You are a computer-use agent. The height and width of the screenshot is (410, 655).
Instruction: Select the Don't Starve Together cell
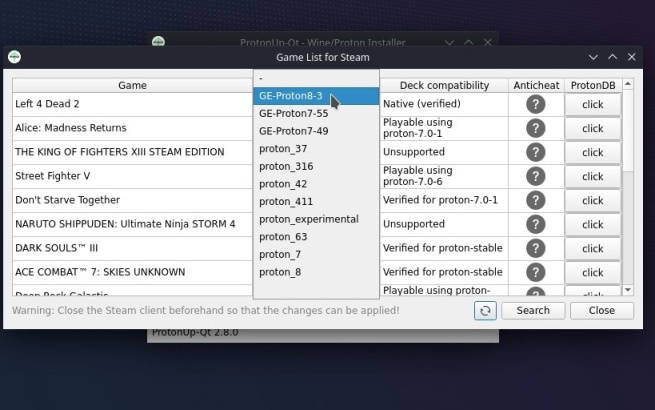click(132, 200)
